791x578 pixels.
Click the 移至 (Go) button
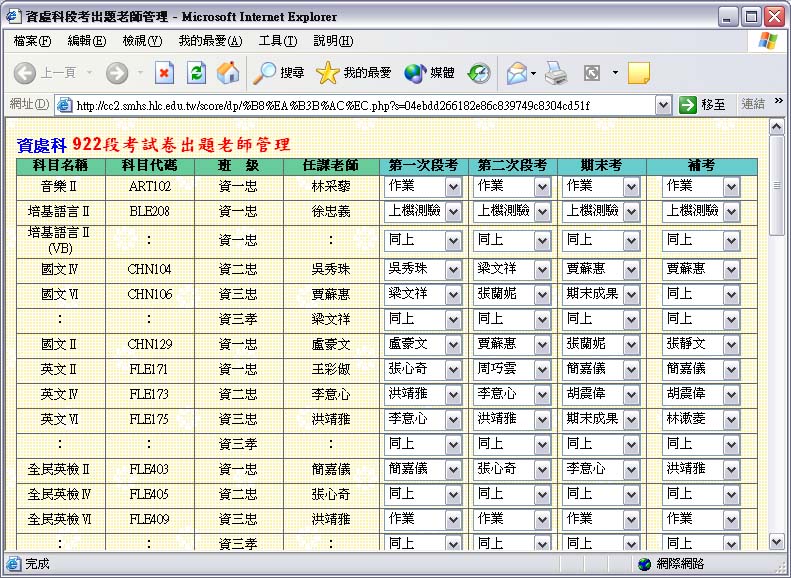703,105
